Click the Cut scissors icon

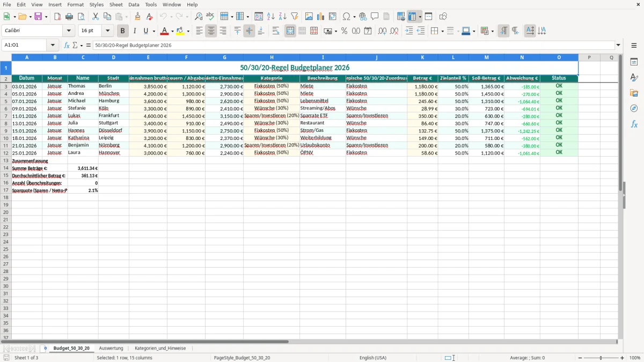click(x=96, y=17)
